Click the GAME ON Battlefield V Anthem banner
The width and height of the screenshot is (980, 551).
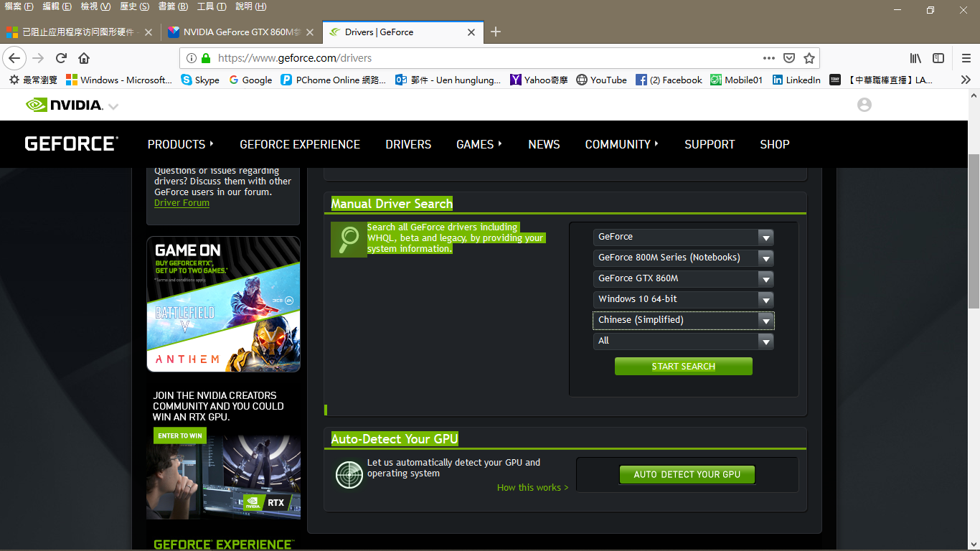223,304
